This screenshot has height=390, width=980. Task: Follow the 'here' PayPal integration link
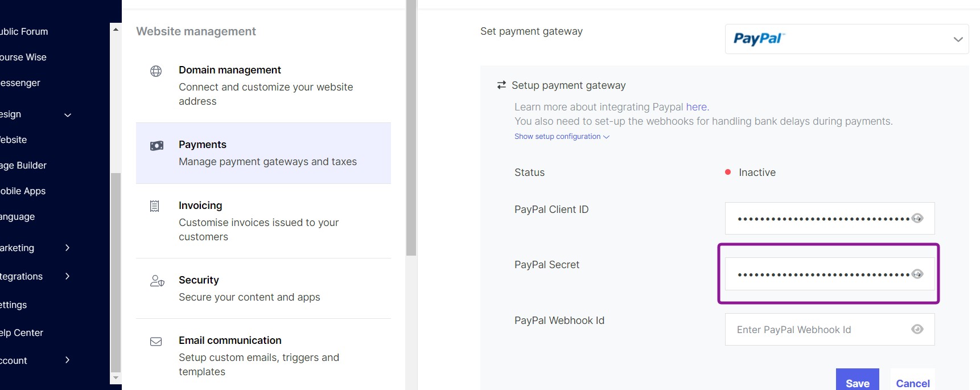click(x=697, y=107)
